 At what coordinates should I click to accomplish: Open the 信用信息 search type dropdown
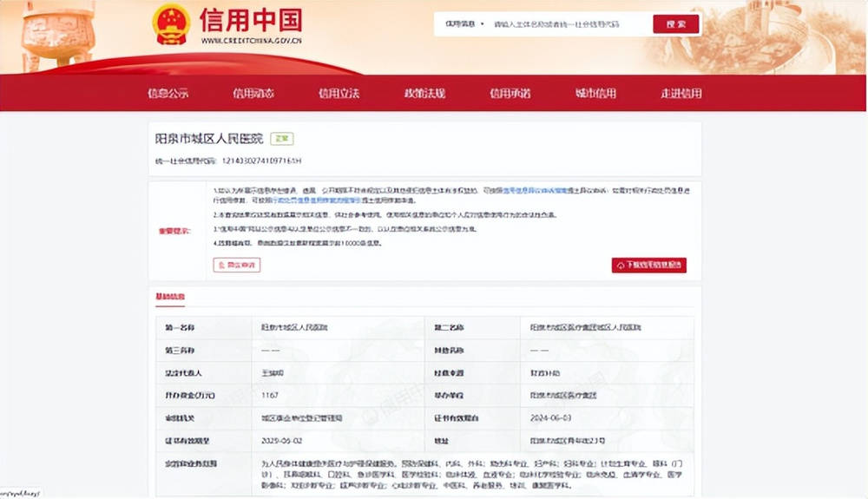click(464, 24)
